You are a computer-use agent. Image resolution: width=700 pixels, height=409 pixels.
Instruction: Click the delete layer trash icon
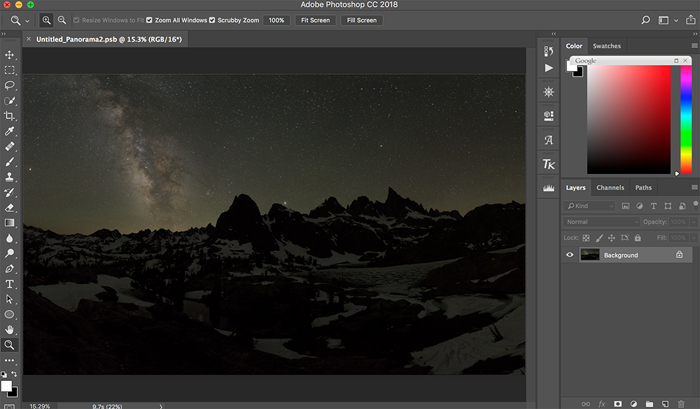tap(681, 402)
